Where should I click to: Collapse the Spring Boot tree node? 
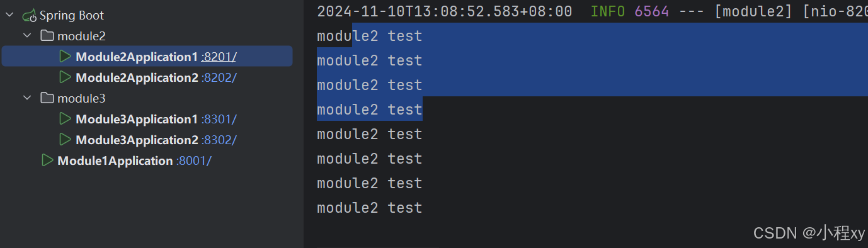coord(9,15)
